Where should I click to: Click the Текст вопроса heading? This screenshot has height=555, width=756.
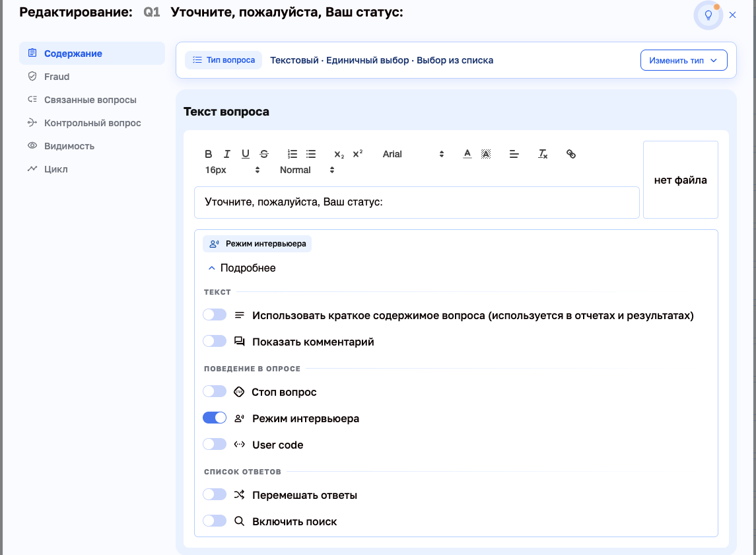[226, 112]
